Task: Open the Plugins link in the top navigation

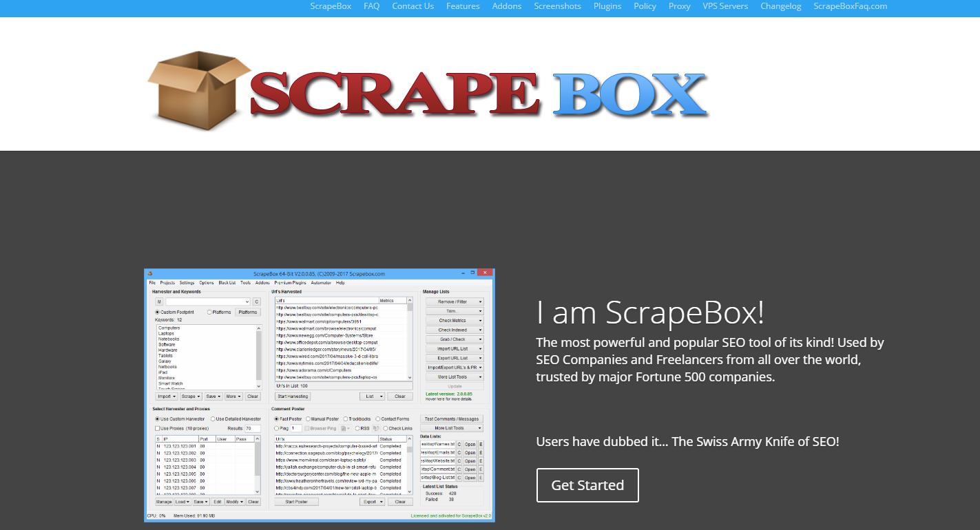Action: click(607, 6)
